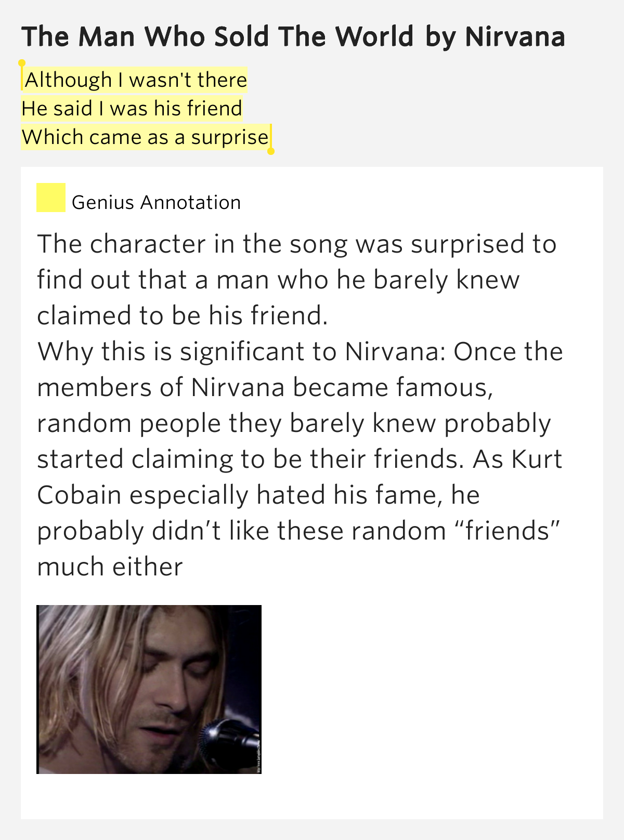Click the line "members of Nirvana became famous"
Viewport: 624px width, 840px height.
(x=265, y=387)
